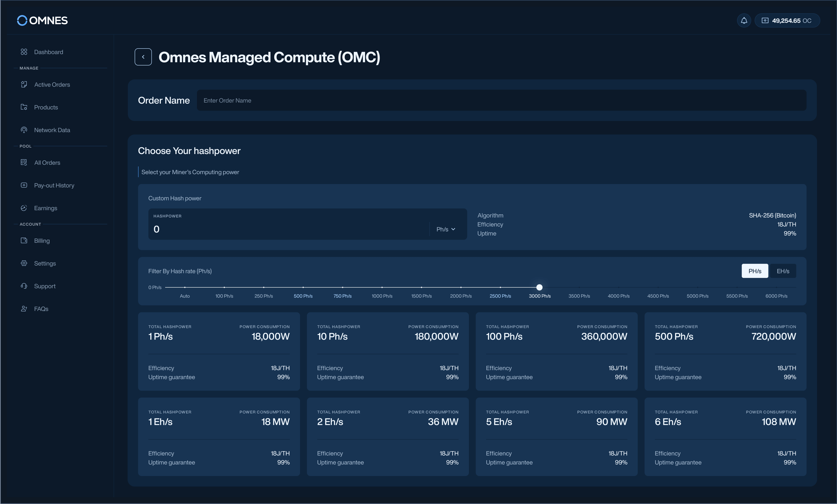Image resolution: width=837 pixels, height=504 pixels.
Task: Set slider to 6000 Ph/s
Action: [x=776, y=296]
